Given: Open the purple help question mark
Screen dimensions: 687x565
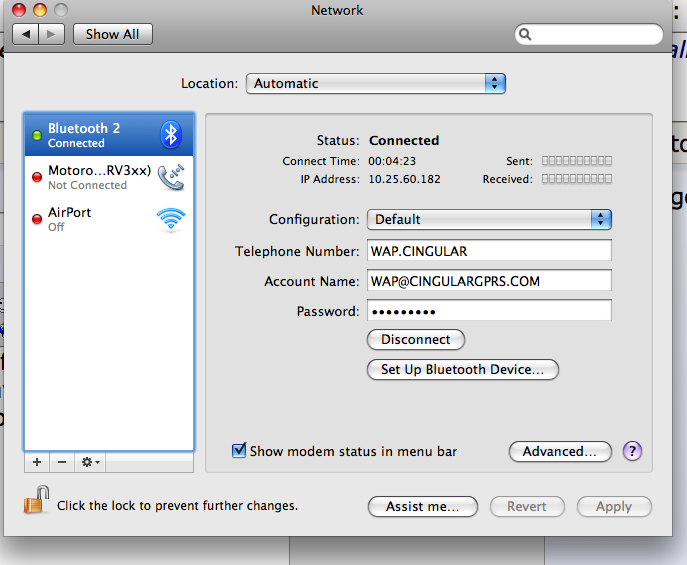Looking at the screenshot, I should tap(632, 451).
